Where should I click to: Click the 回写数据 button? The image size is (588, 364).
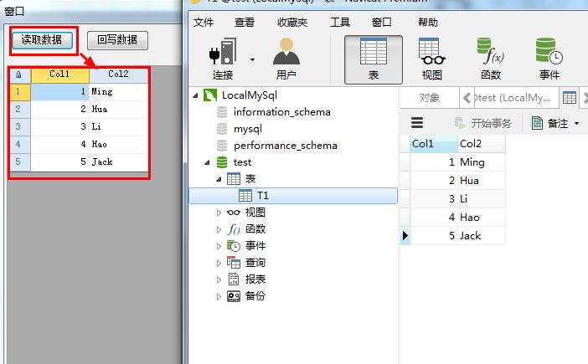(117, 40)
